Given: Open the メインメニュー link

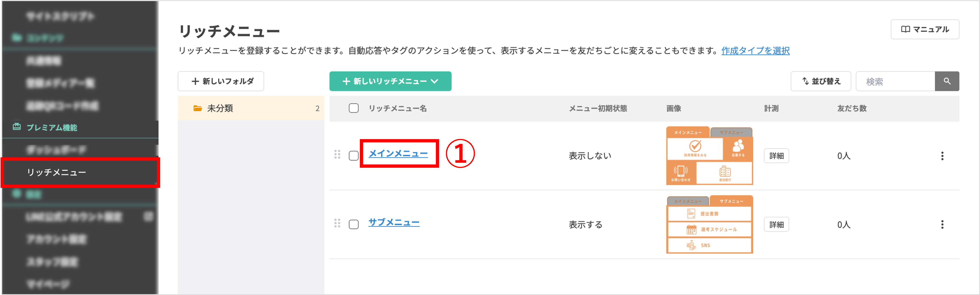Looking at the screenshot, I should pos(398,153).
